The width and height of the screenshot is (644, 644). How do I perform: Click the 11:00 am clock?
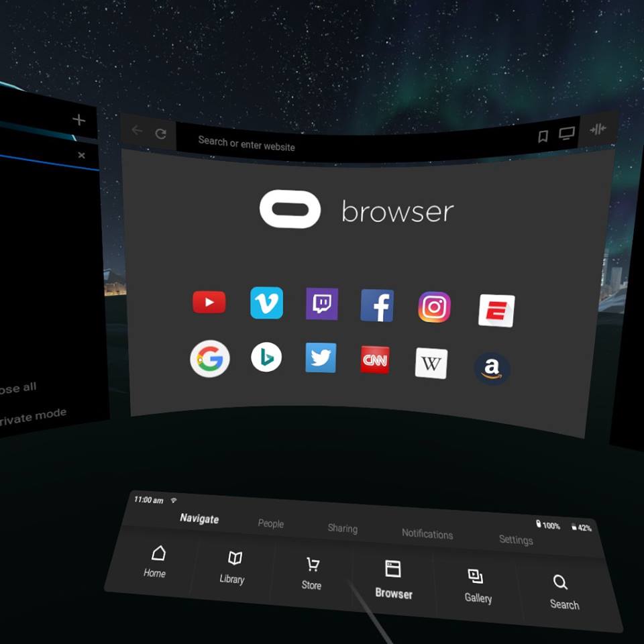149,499
